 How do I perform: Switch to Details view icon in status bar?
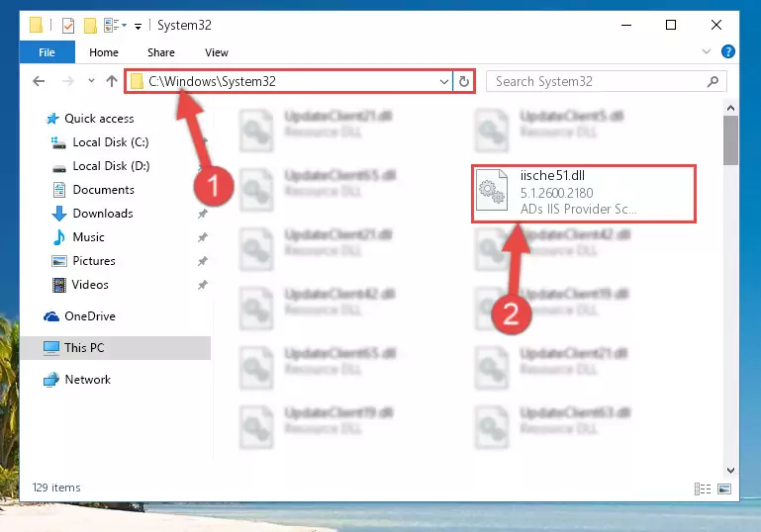click(x=703, y=488)
